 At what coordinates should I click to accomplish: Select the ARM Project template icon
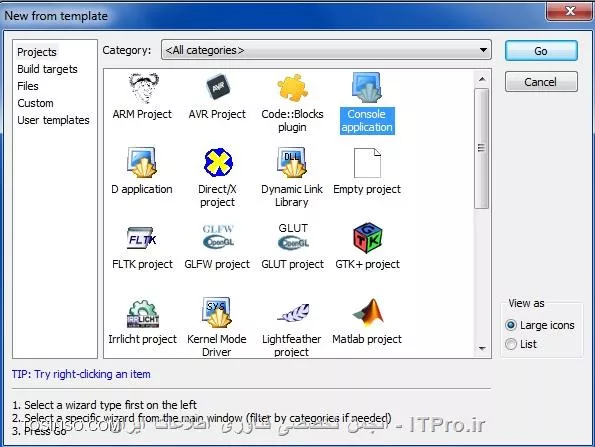click(x=143, y=88)
